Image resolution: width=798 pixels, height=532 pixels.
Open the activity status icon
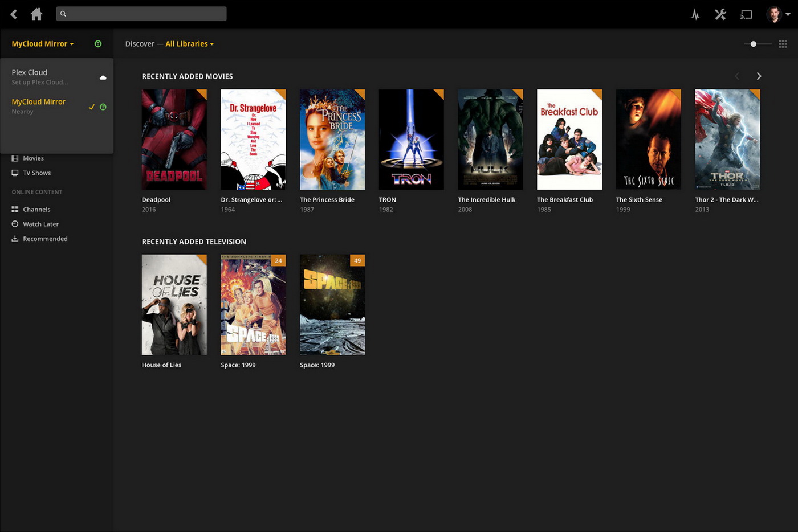695,14
